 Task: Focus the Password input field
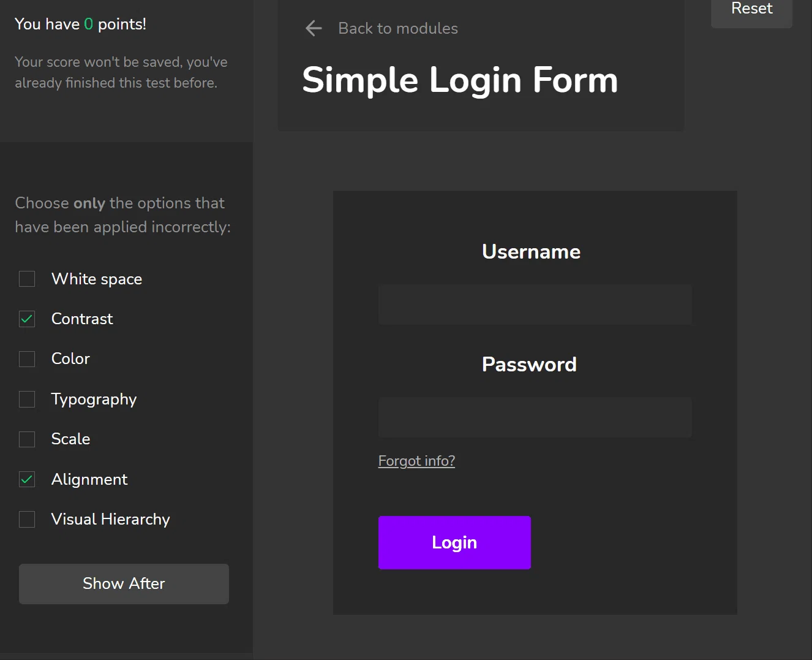tap(535, 417)
